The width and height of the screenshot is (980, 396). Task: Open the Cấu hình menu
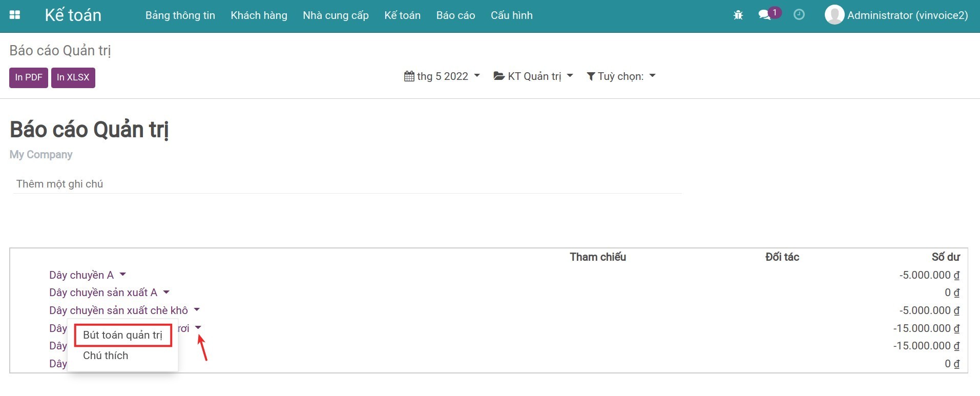pos(511,15)
